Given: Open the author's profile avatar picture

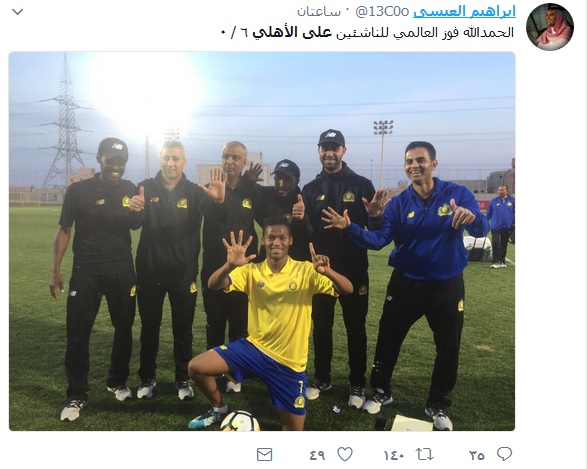Looking at the screenshot, I should [x=550, y=27].
